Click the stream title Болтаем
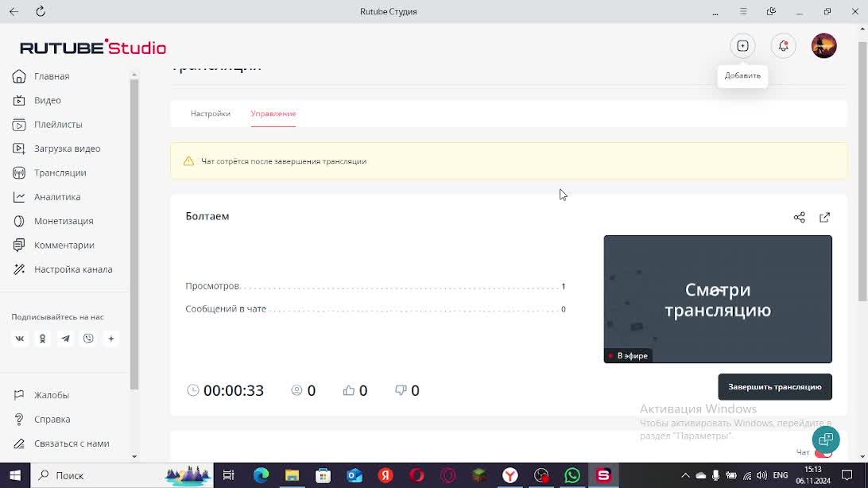The image size is (868, 488). pyautogui.click(x=207, y=216)
